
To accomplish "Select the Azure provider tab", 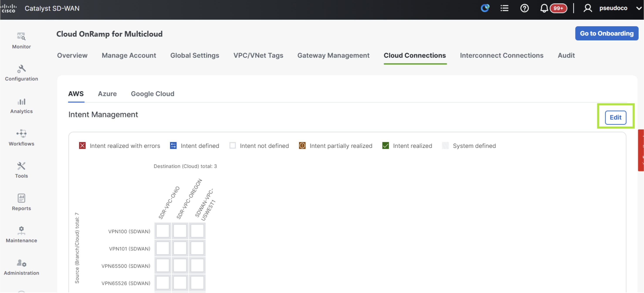I will 107,94.
